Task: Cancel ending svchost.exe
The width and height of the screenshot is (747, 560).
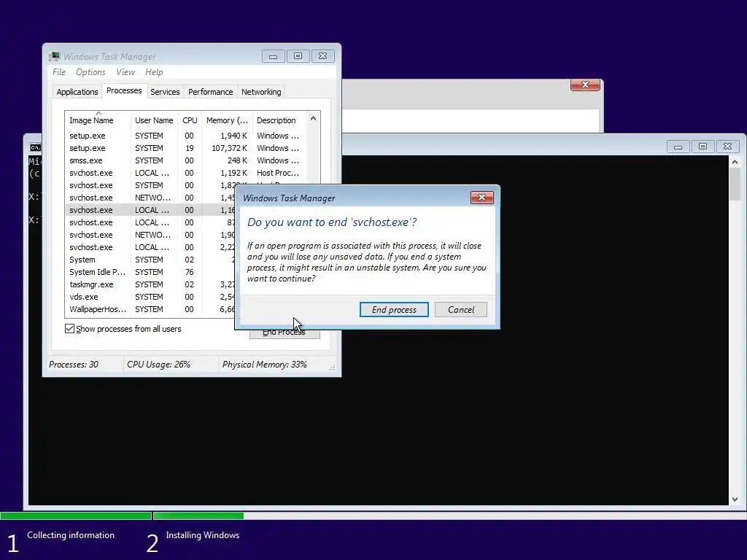Action: 461,309
